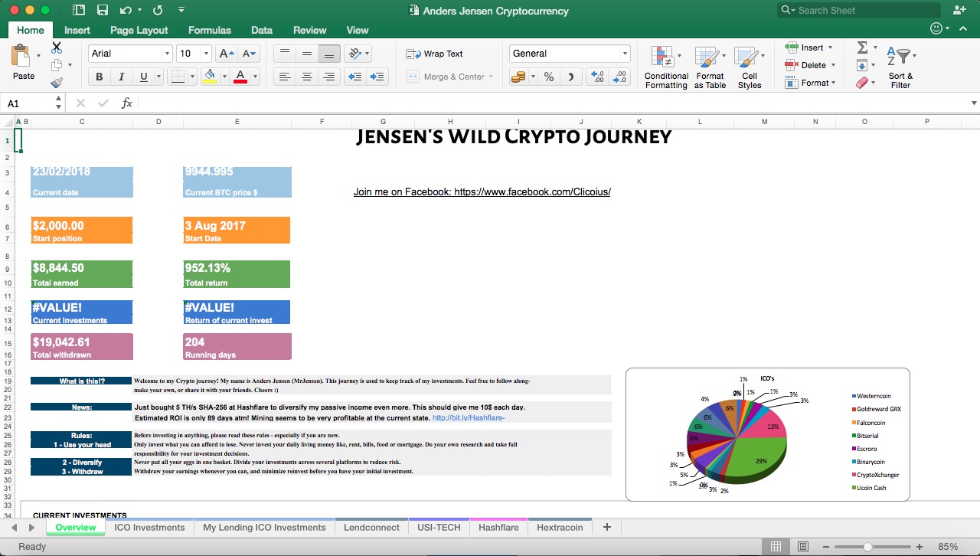The width and height of the screenshot is (980, 556).
Task: Open the Formulas ribbon tab
Action: (210, 30)
